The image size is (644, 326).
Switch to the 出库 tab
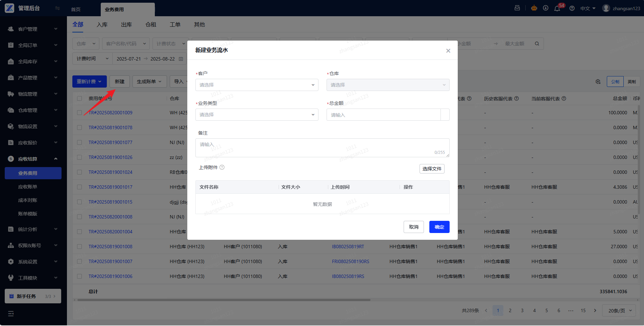(126, 25)
